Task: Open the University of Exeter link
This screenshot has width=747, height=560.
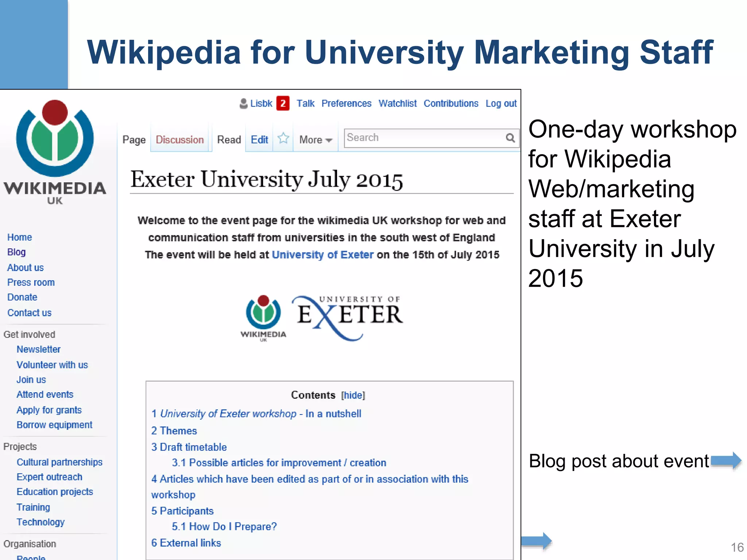Action: [x=323, y=255]
